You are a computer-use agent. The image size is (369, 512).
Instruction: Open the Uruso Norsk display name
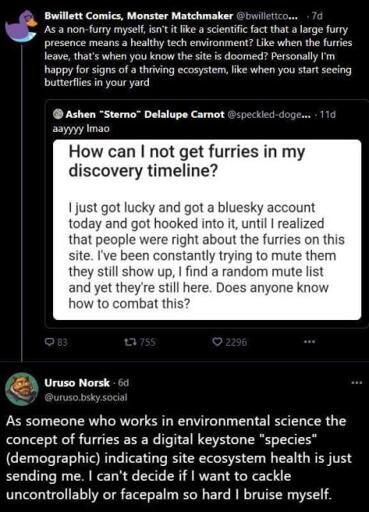[77, 383]
